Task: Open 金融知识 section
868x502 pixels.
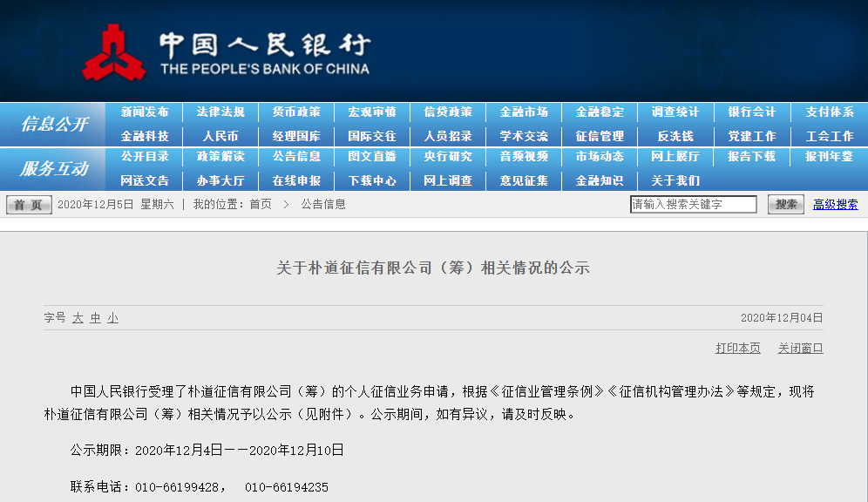Action: [x=600, y=181]
